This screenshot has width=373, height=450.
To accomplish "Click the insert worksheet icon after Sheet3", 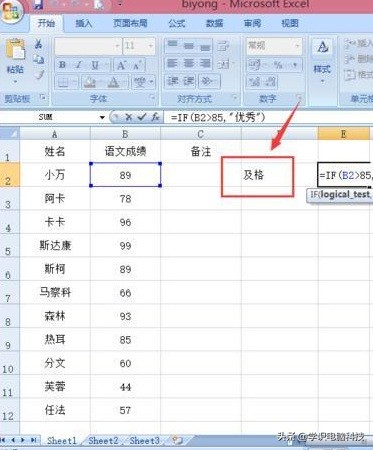I will point(177,440).
